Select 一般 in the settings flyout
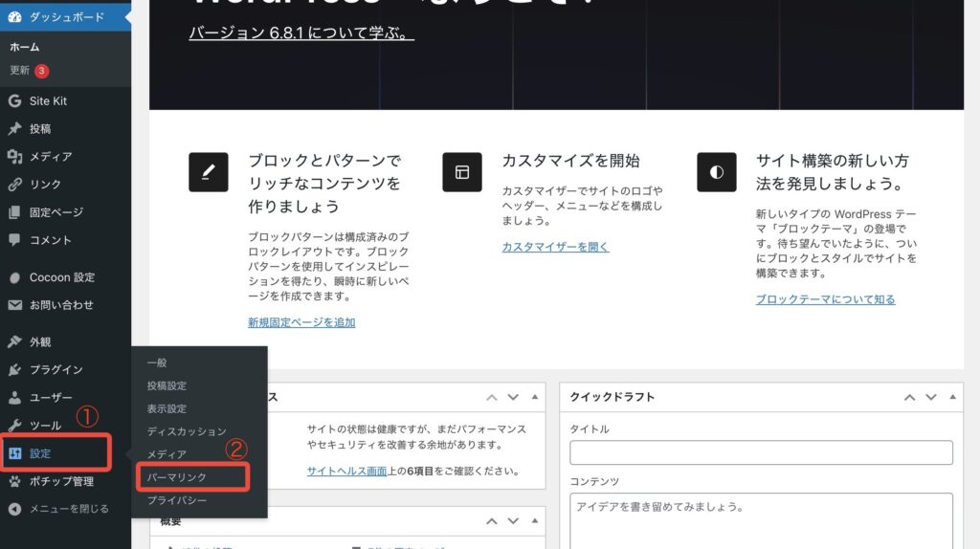The height and width of the screenshot is (549, 980). tap(157, 362)
